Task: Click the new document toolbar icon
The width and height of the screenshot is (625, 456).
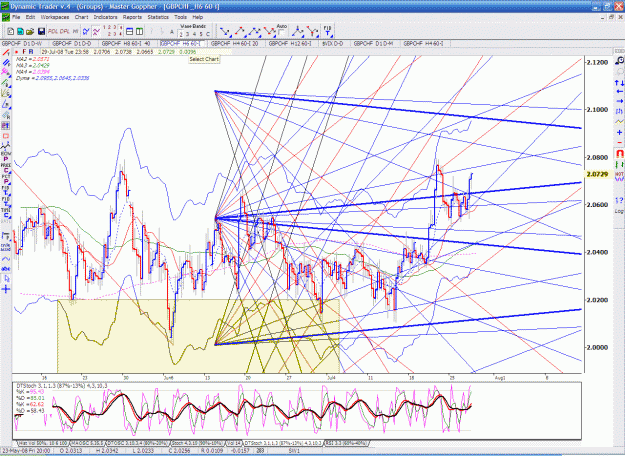Action: point(11,31)
